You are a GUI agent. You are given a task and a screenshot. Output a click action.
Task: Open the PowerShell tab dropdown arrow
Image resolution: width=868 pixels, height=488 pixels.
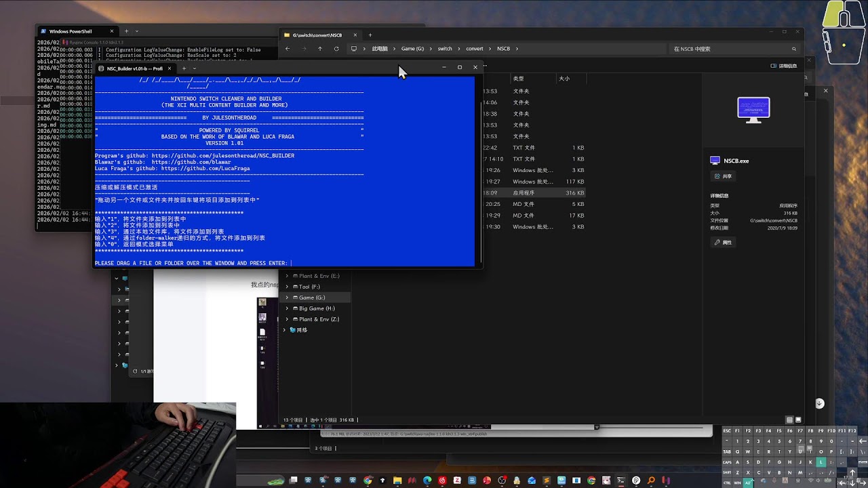tap(137, 31)
